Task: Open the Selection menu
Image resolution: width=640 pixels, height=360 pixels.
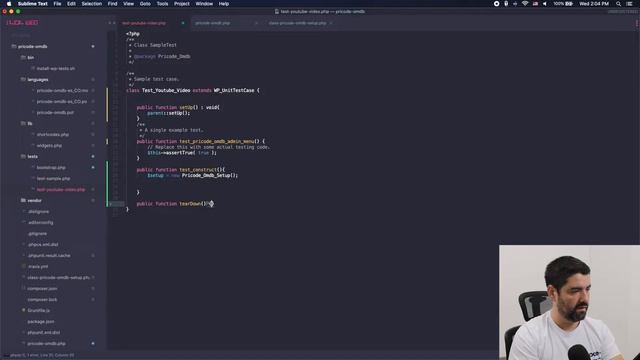Action: click(x=91, y=4)
